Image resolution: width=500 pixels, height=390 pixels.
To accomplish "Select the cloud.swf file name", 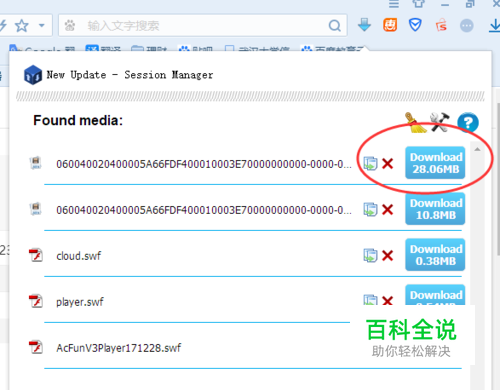I will pos(79,256).
